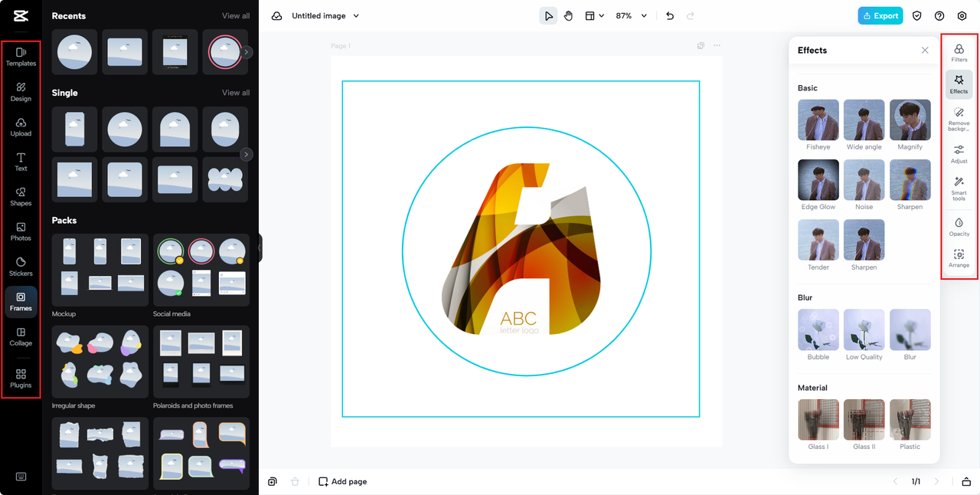The width and height of the screenshot is (980, 495).
Task: Open the Design sidebar panel
Action: (21, 92)
